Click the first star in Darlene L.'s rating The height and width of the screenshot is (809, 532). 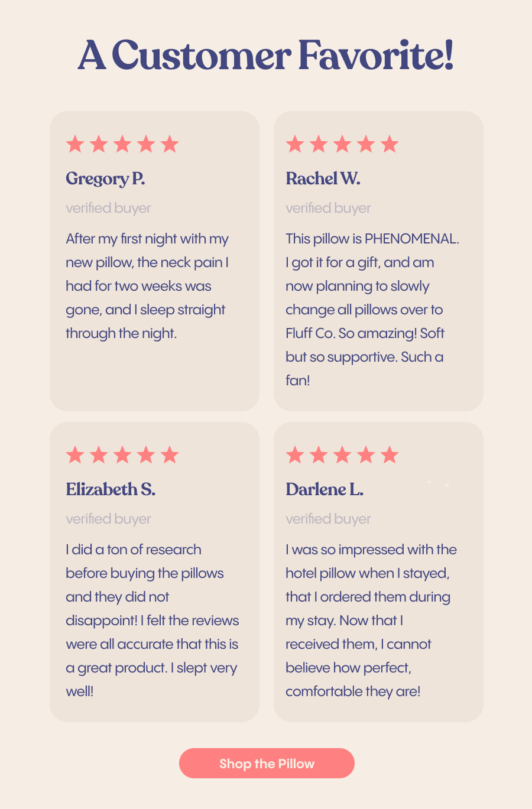(295, 454)
